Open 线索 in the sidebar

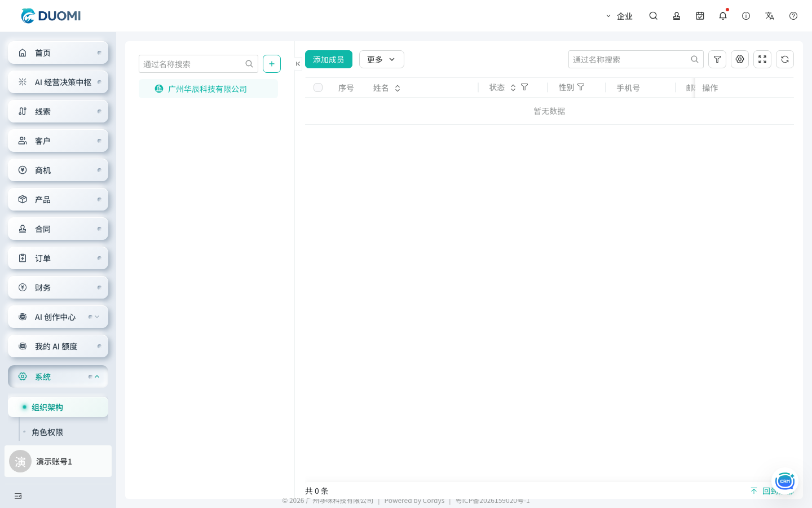tap(58, 111)
